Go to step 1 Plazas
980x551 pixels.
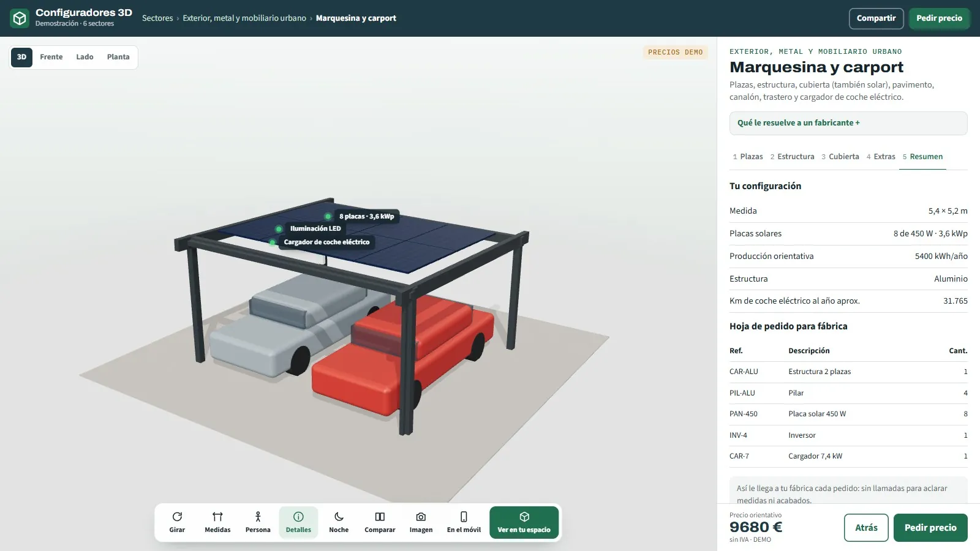click(748, 157)
